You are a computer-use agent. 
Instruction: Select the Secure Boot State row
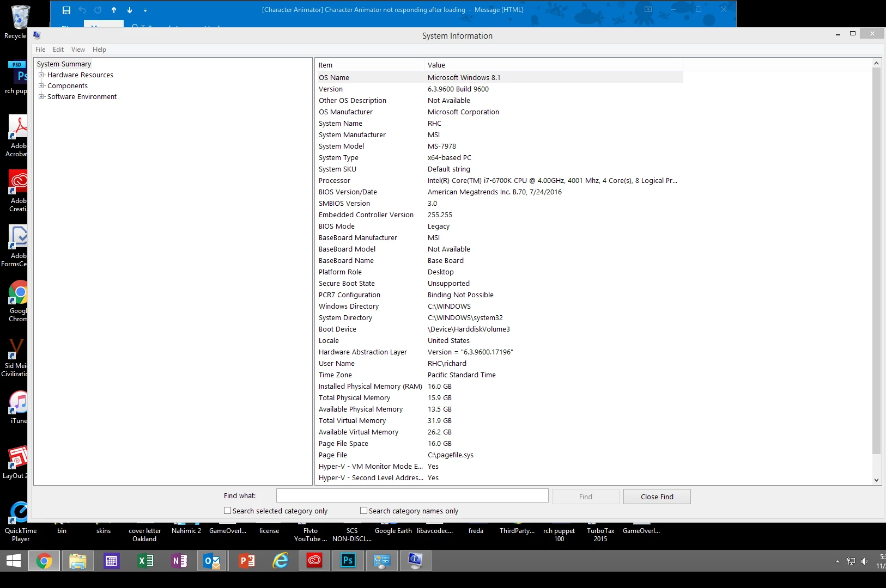[500, 284]
